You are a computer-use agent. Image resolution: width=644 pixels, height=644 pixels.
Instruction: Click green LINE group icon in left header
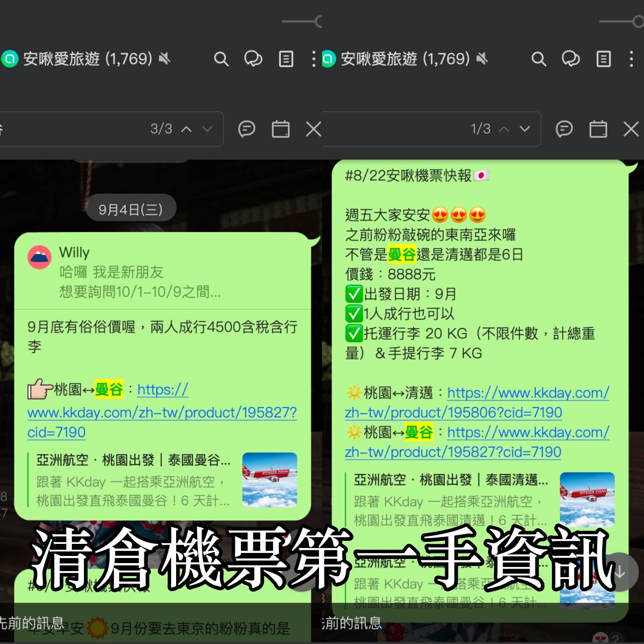tap(9, 59)
